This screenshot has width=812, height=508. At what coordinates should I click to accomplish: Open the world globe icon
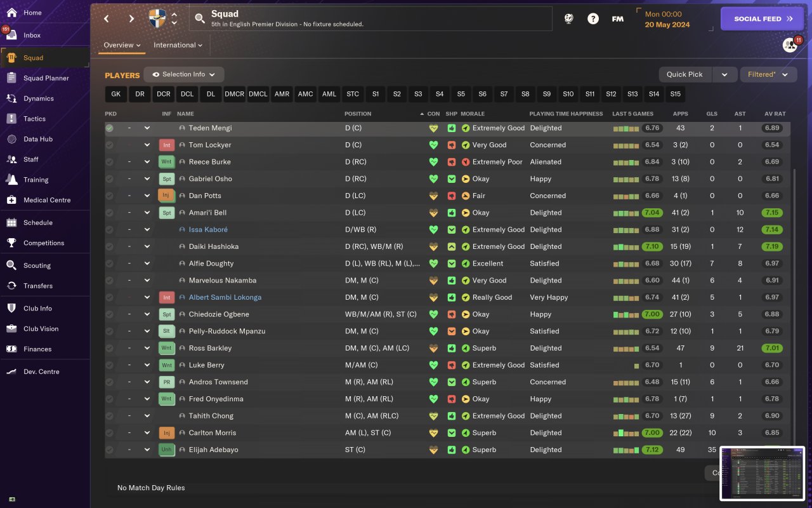click(569, 19)
